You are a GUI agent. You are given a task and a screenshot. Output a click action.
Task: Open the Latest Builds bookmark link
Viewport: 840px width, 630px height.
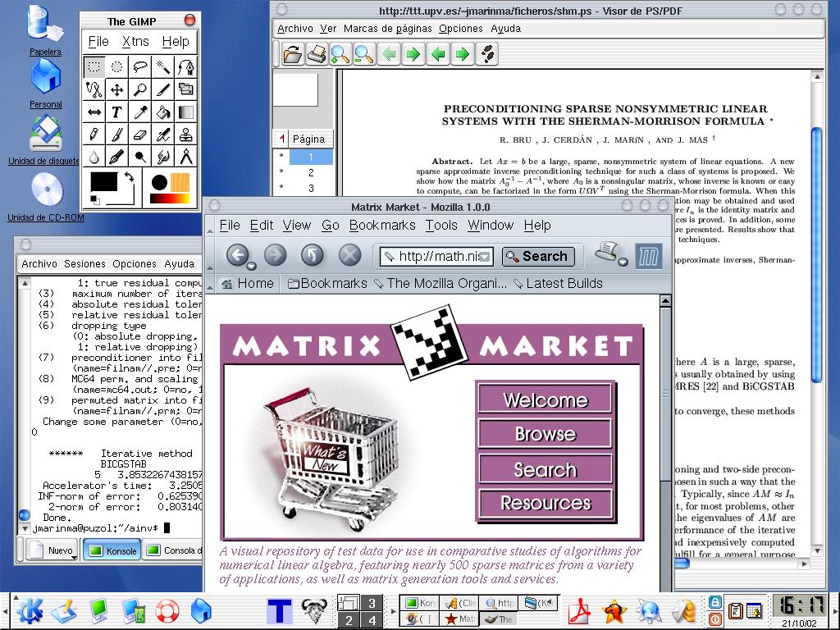tap(558, 283)
